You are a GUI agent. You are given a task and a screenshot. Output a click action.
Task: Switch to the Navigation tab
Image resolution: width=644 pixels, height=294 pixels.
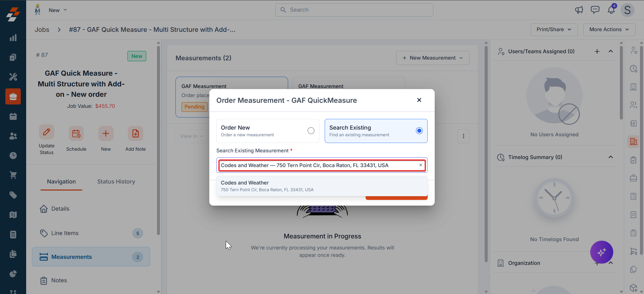[61, 181]
